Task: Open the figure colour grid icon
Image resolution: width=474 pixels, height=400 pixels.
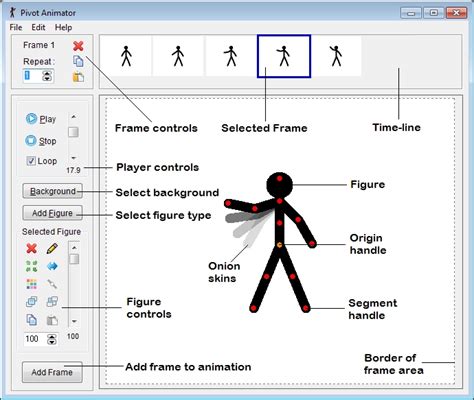Action: point(31,284)
